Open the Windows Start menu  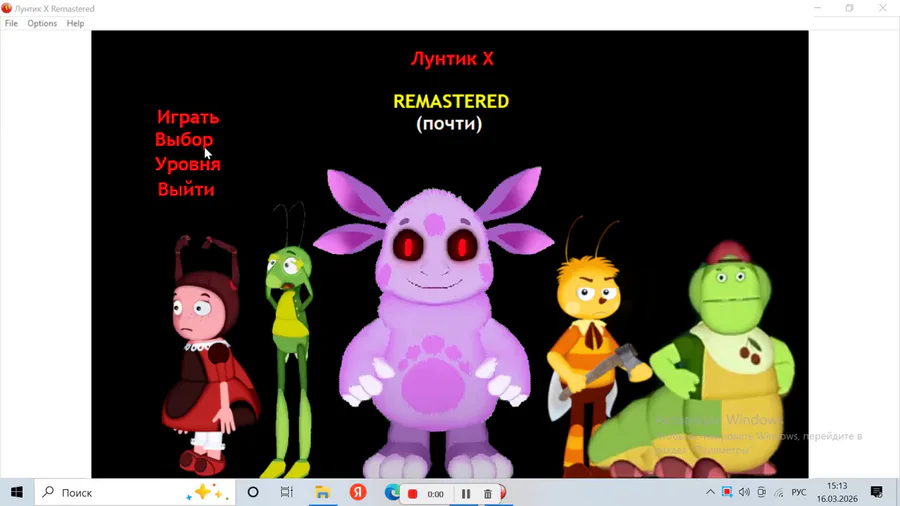tap(17, 492)
